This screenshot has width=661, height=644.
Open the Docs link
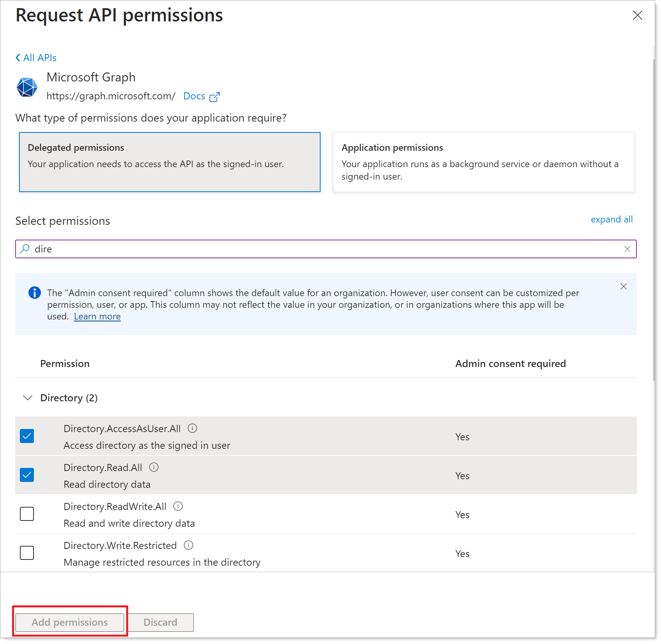click(x=194, y=96)
